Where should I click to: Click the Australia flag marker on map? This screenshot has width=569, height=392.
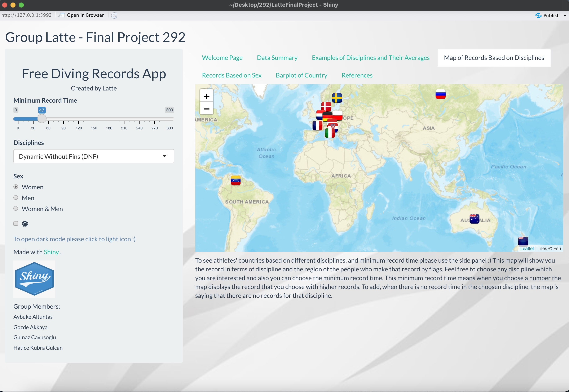point(474,219)
